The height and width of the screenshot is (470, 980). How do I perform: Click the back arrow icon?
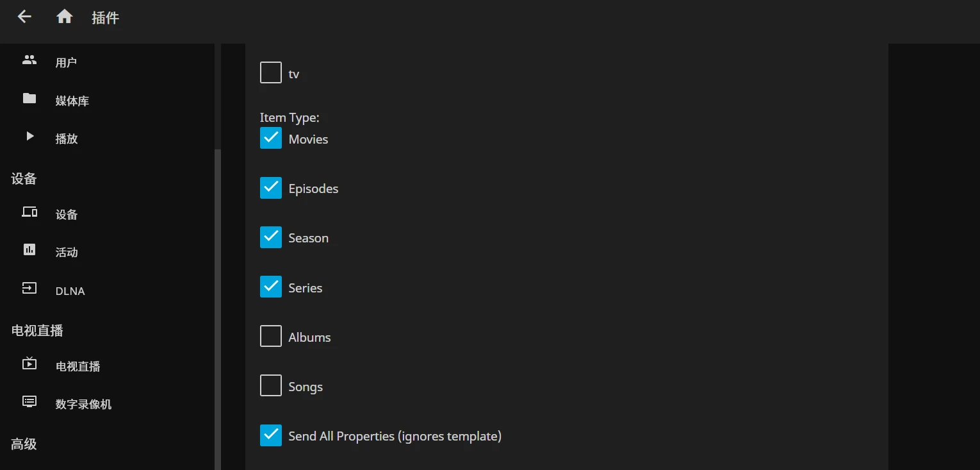click(24, 17)
